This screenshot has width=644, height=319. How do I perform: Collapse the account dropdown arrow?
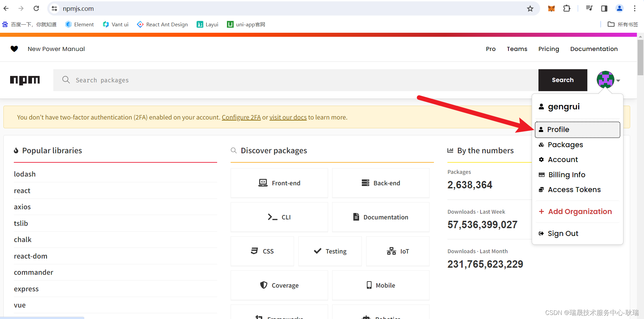click(618, 81)
